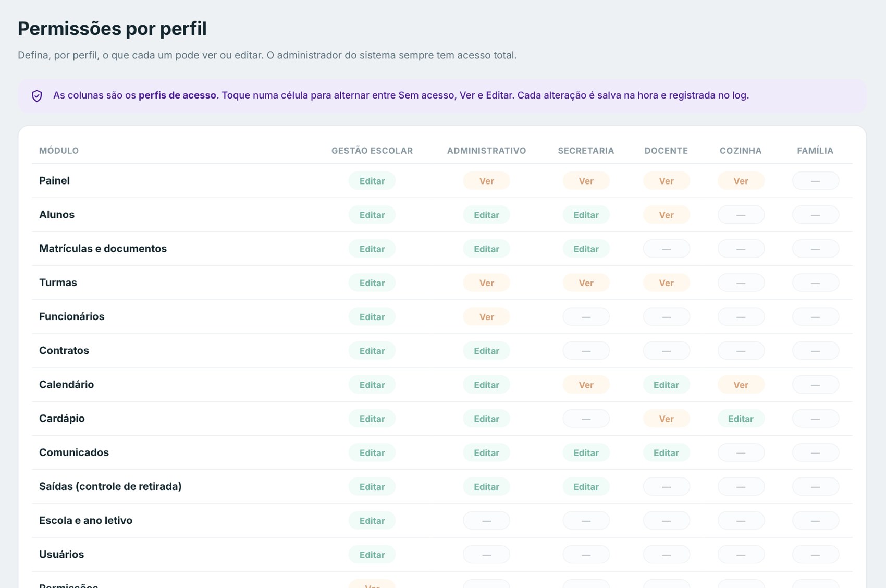This screenshot has height=588, width=886.
Task: Click the Cardápio module name
Action: (62, 419)
